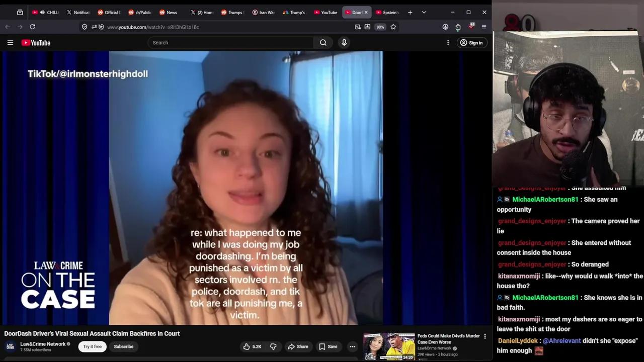This screenshot has width=644, height=362.
Task: Like the video with 5.2K likes
Action: tap(252, 346)
